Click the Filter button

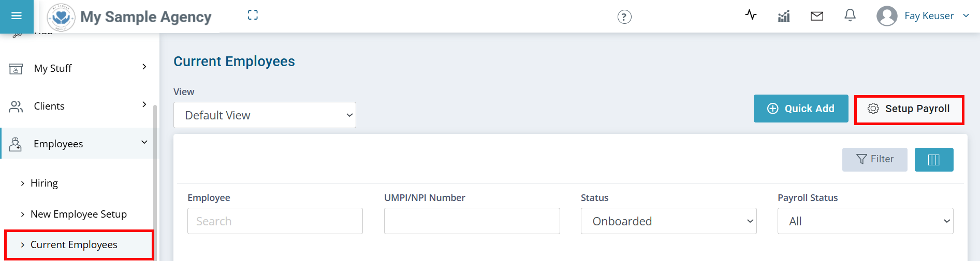874,160
